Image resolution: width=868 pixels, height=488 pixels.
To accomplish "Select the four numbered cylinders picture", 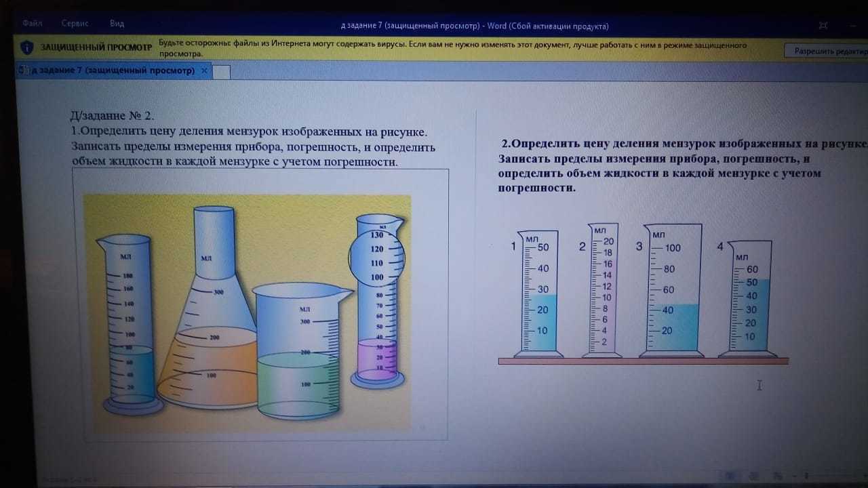I will pyautogui.click(x=643, y=293).
